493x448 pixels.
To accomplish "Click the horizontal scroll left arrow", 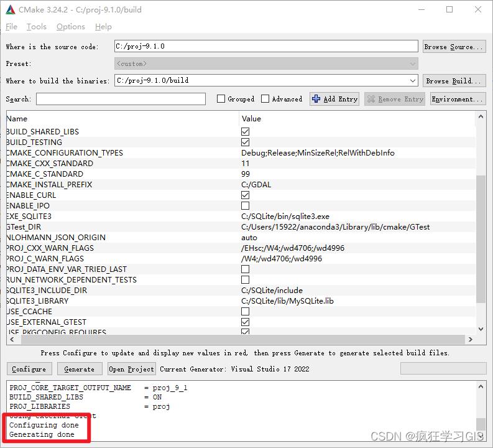I will 12,340.
